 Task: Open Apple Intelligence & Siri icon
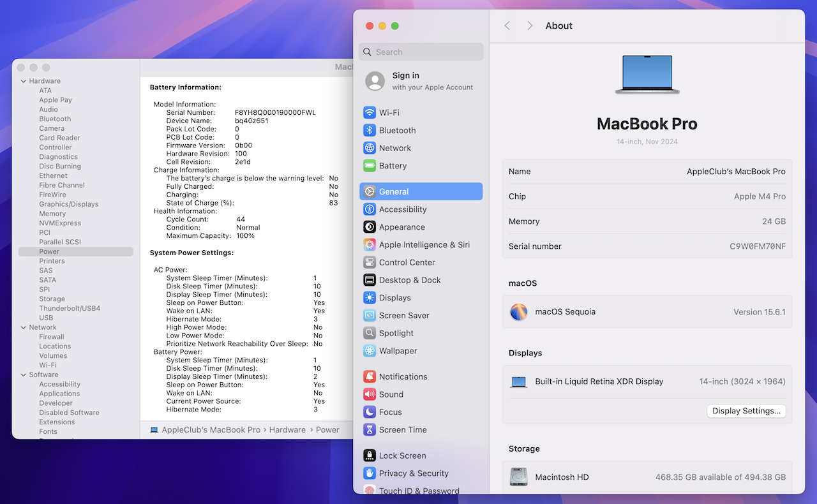click(370, 244)
